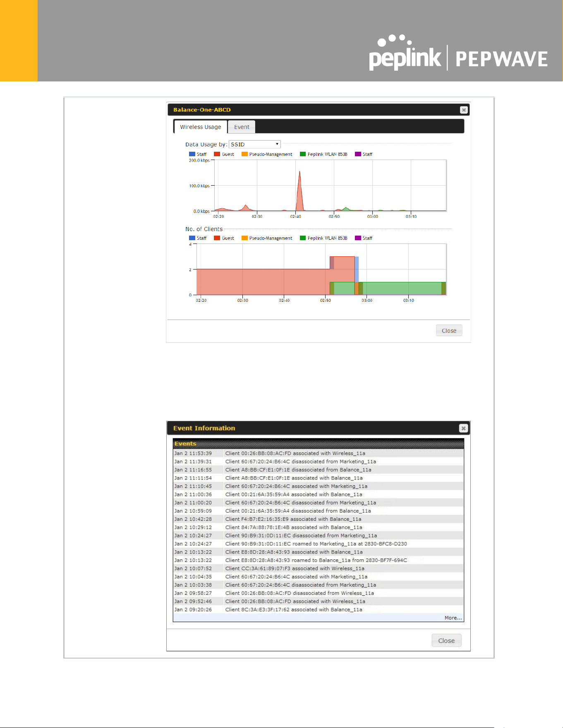The height and width of the screenshot is (728, 563).
Task: Select the Jan 2 11:53:39 event row
Action: click(x=318, y=454)
